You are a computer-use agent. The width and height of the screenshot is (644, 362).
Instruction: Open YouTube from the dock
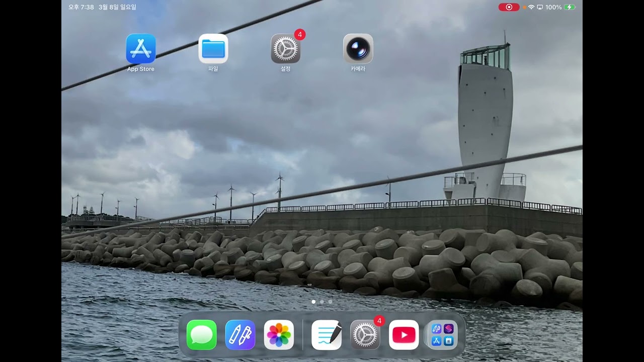coord(404,335)
